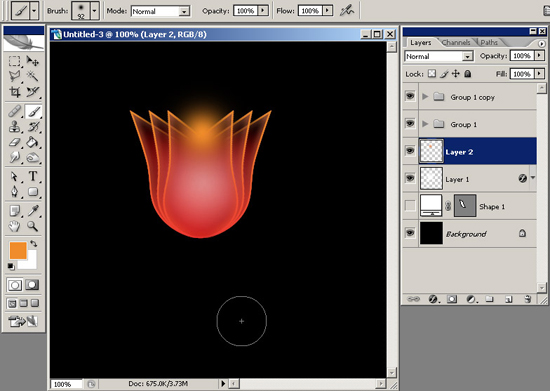Toggle lock all
The width and height of the screenshot is (550, 391).
click(x=468, y=74)
